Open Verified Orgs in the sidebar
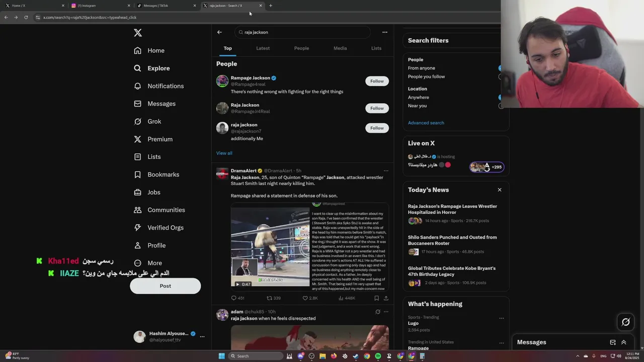Image resolution: width=644 pixels, height=362 pixels. click(159, 228)
